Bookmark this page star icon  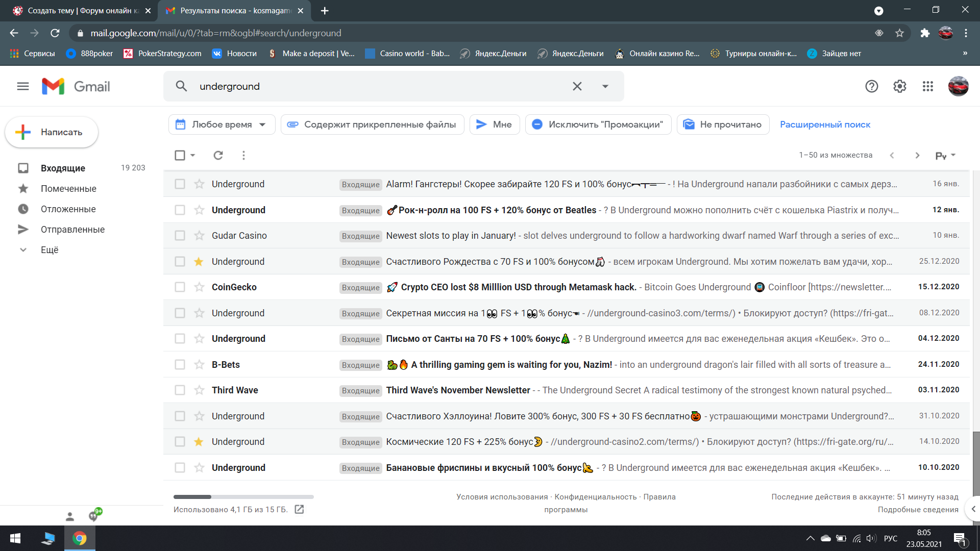click(899, 33)
